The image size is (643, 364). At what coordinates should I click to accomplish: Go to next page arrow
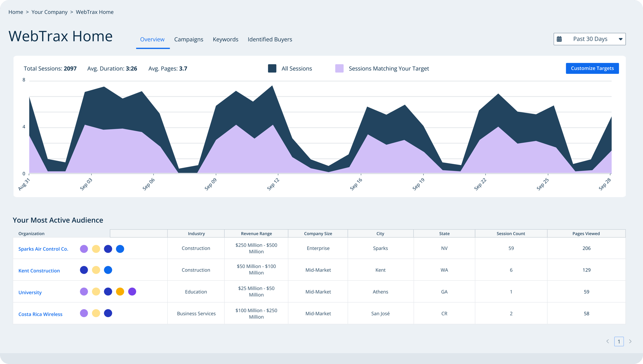tap(630, 341)
